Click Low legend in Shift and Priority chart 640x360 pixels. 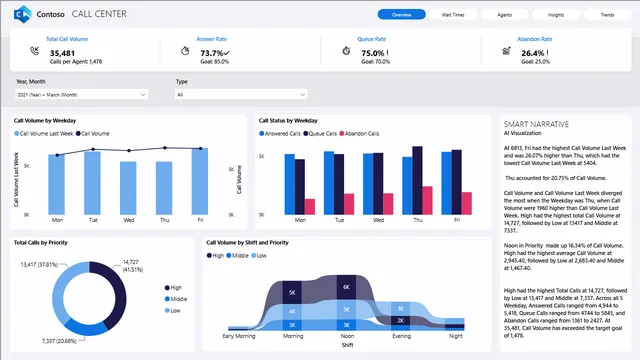pos(259,256)
